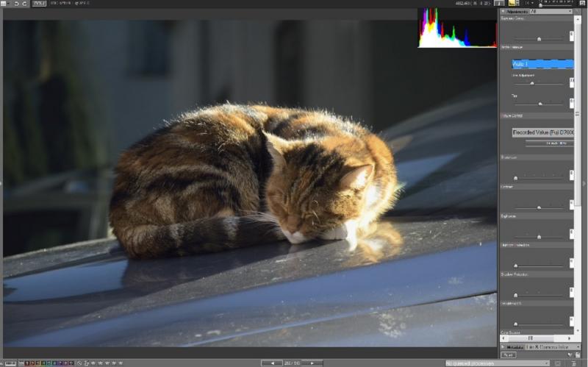Set rating to three stars
The image size is (588, 367).
coord(107,363)
